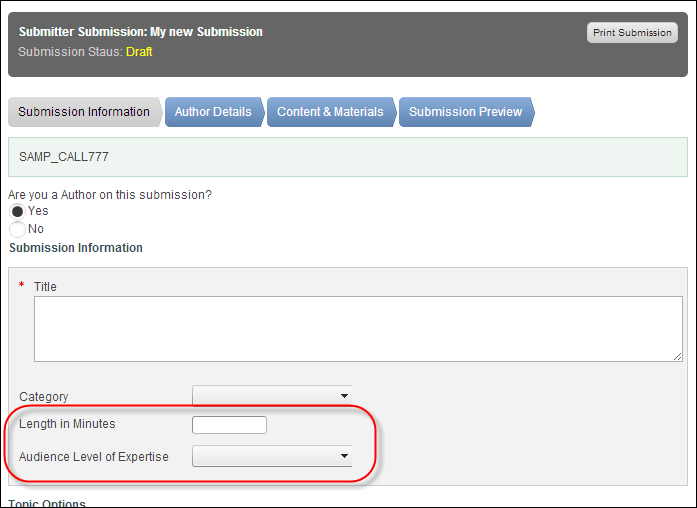Select Yes for author on submission
This screenshot has width=697, height=508.
coord(17,212)
